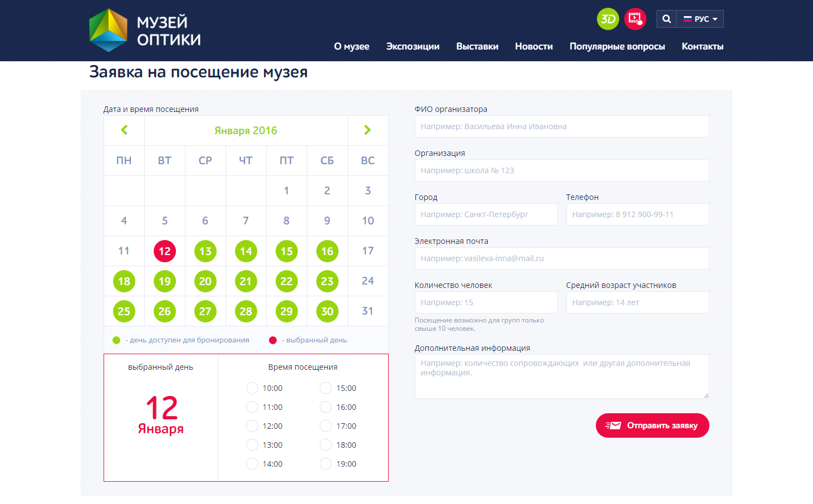This screenshot has width=813, height=504.
Task: Click the ФИО организатора input field
Action: [561, 126]
